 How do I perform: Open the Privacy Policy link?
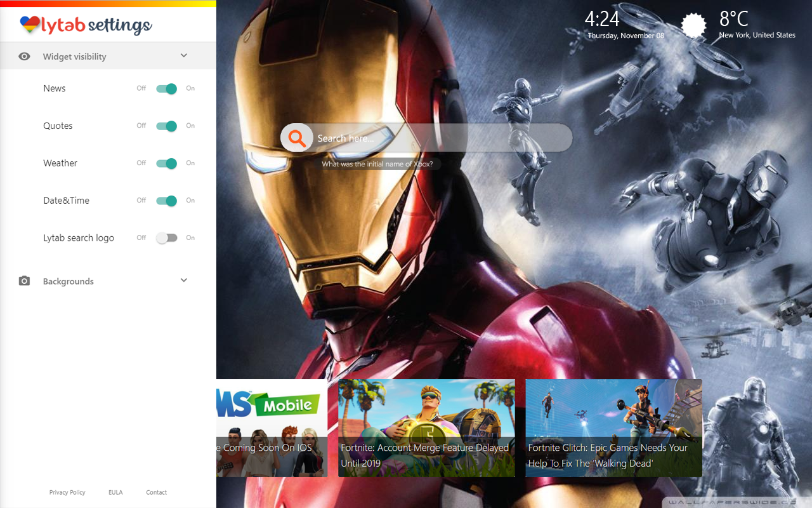(67, 492)
